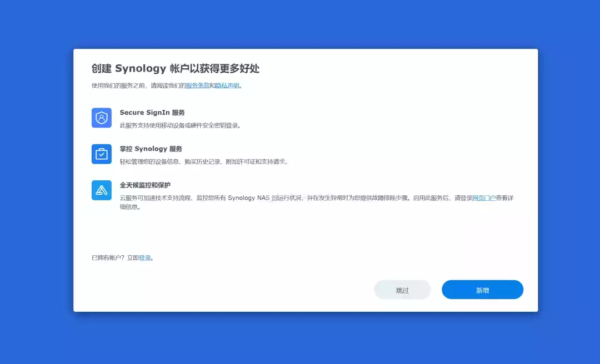Screen dimensions: 600x364
Task: Click the 已拥有帐户？立即 text
Action: pos(115,258)
